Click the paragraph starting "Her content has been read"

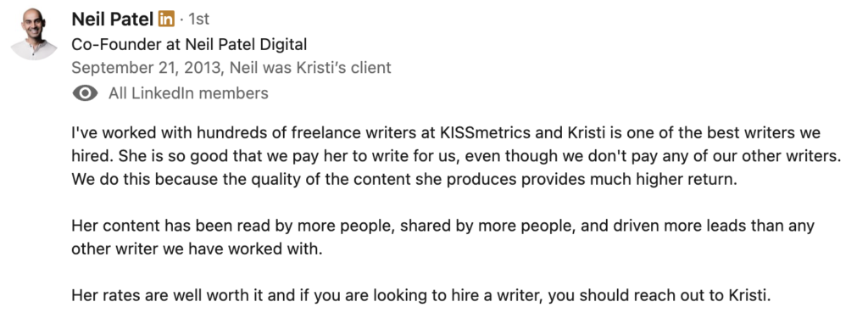click(x=442, y=238)
